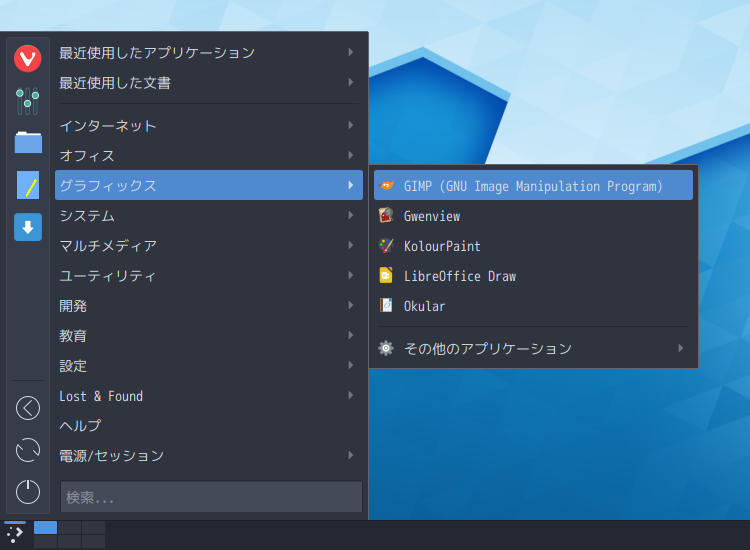Open the Lost & Found category
750x550 pixels.
[209, 396]
